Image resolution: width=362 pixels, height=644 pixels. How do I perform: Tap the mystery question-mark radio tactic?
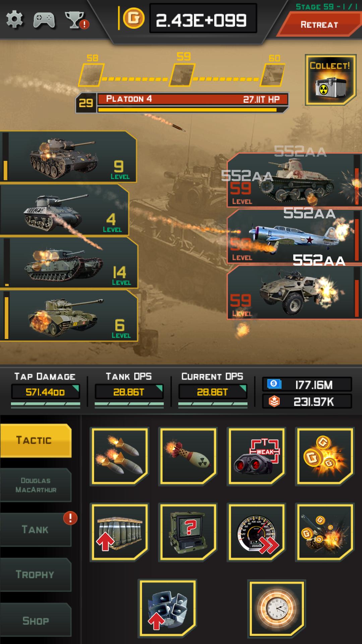coord(188,532)
